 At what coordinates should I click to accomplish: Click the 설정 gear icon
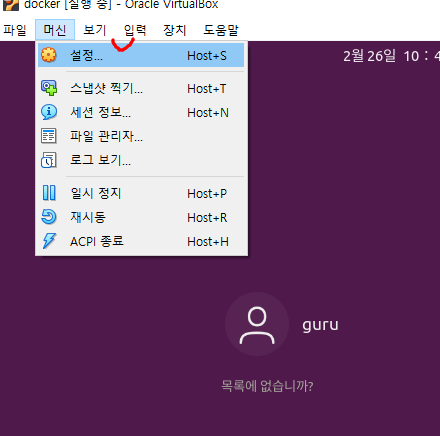49,55
